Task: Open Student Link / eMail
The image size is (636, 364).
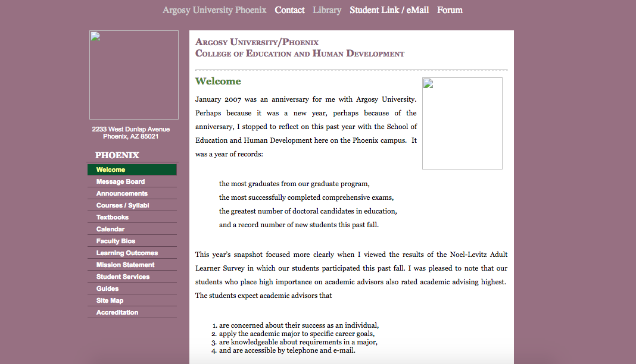Action: click(x=389, y=10)
